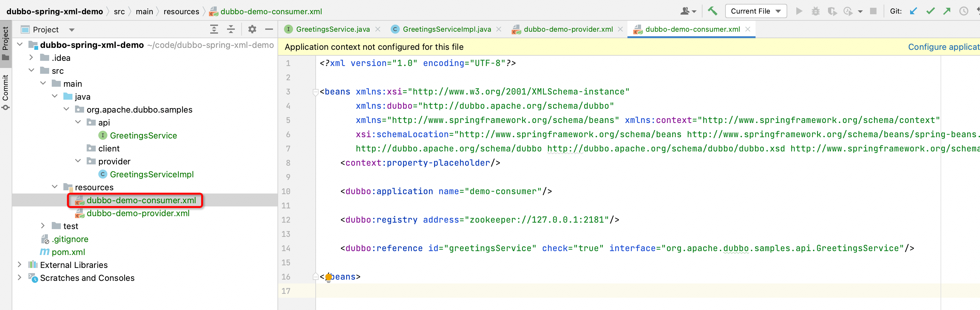The width and height of the screenshot is (980, 310).
Task: Click the Run play icon
Action: pos(799,11)
